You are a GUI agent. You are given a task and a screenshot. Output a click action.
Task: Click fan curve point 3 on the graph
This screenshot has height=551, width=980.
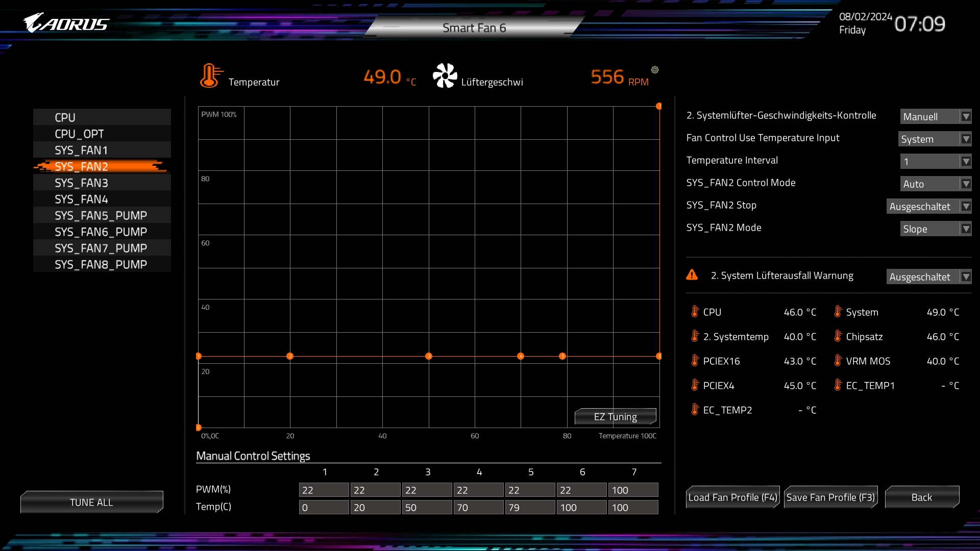point(429,356)
